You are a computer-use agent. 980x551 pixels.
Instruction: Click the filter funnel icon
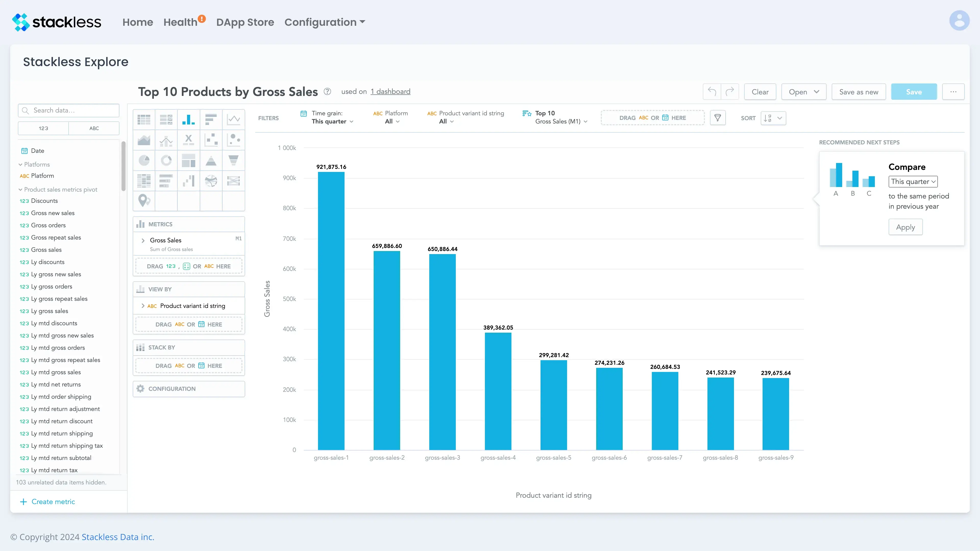pyautogui.click(x=718, y=118)
